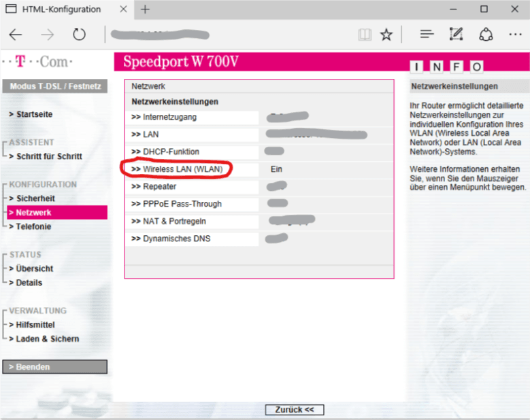Minimize the browser window

(453, 10)
